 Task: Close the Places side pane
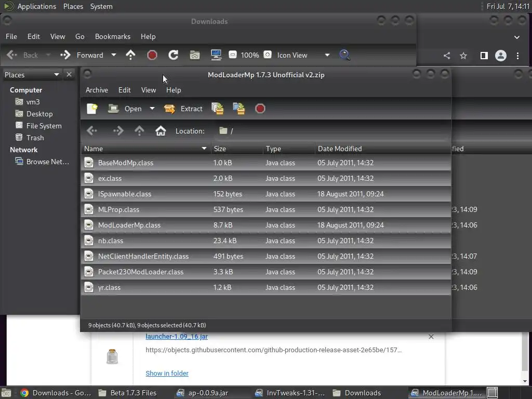click(69, 74)
